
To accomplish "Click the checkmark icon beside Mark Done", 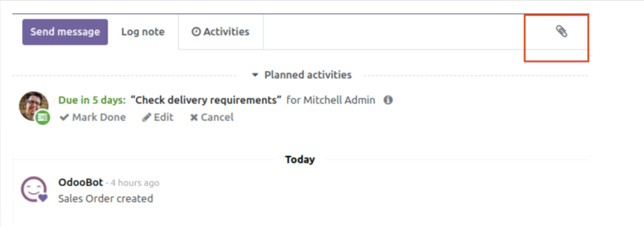I will click(65, 117).
